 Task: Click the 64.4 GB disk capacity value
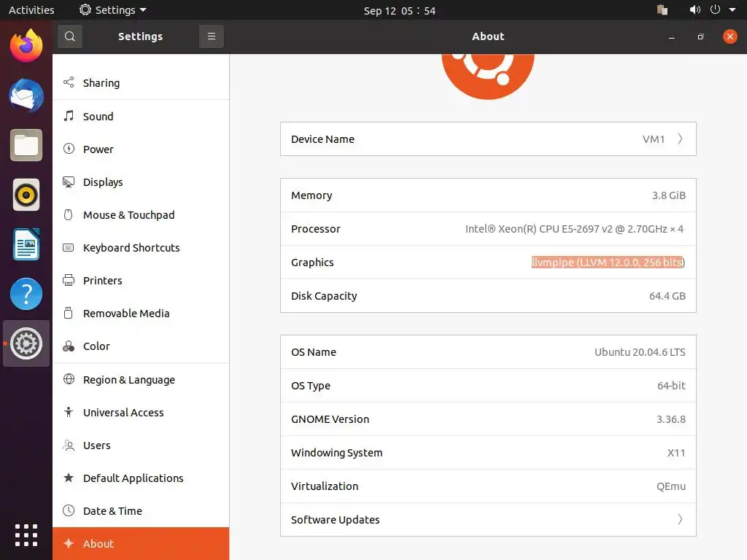(x=667, y=296)
